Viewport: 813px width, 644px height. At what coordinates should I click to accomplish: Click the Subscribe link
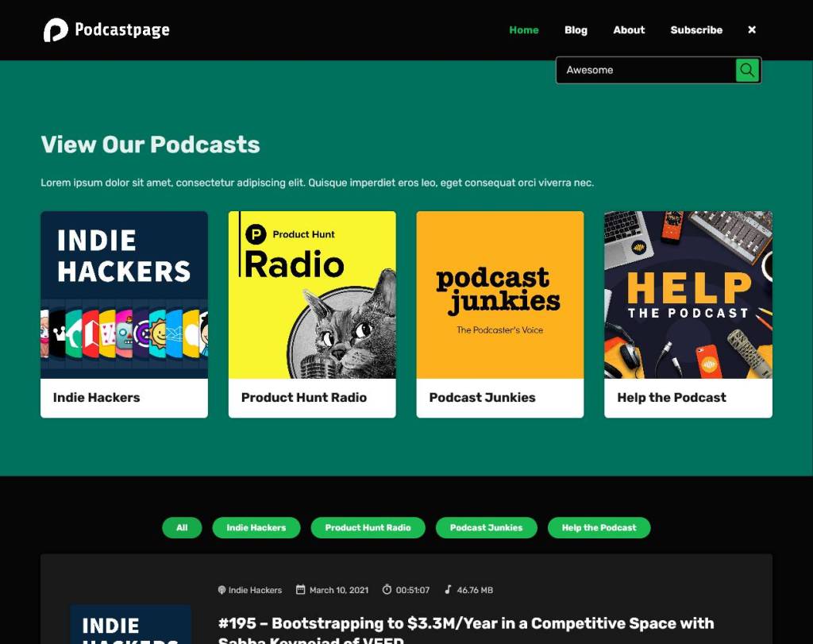pos(696,30)
